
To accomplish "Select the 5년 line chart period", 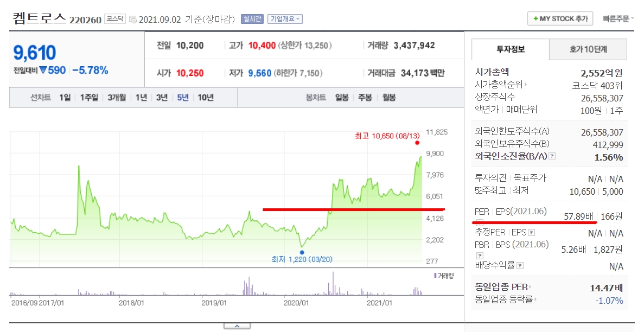I will (x=183, y=98).
